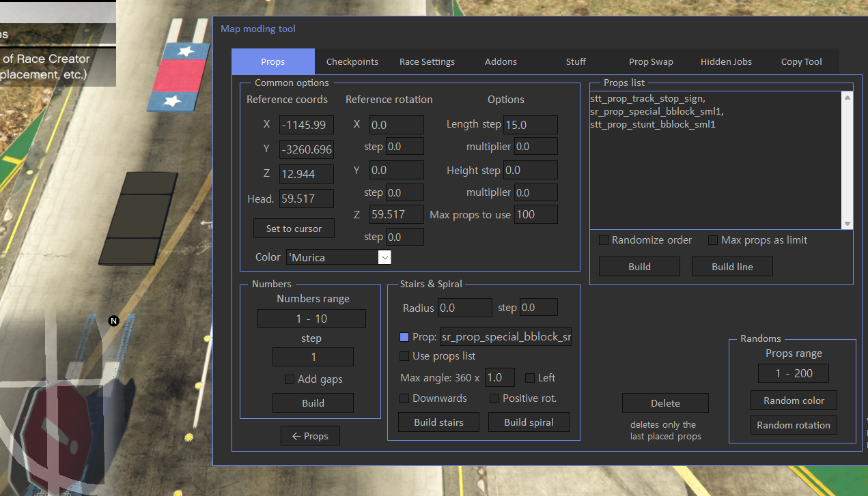Click the rotation X step field

pos(405,147)
